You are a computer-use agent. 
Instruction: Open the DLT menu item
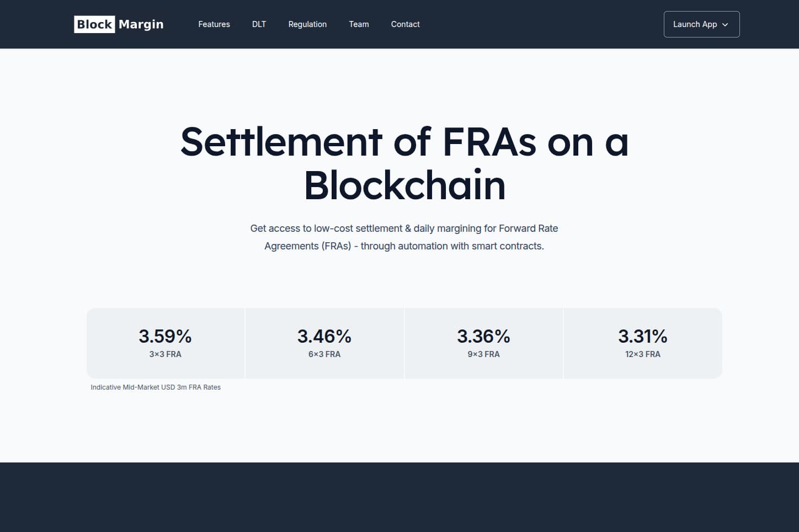(259, 24)
